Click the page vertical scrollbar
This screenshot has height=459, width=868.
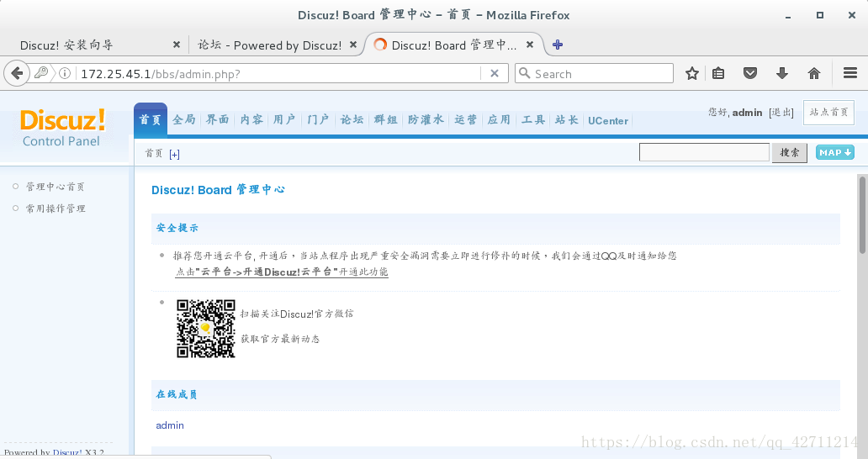862,214
